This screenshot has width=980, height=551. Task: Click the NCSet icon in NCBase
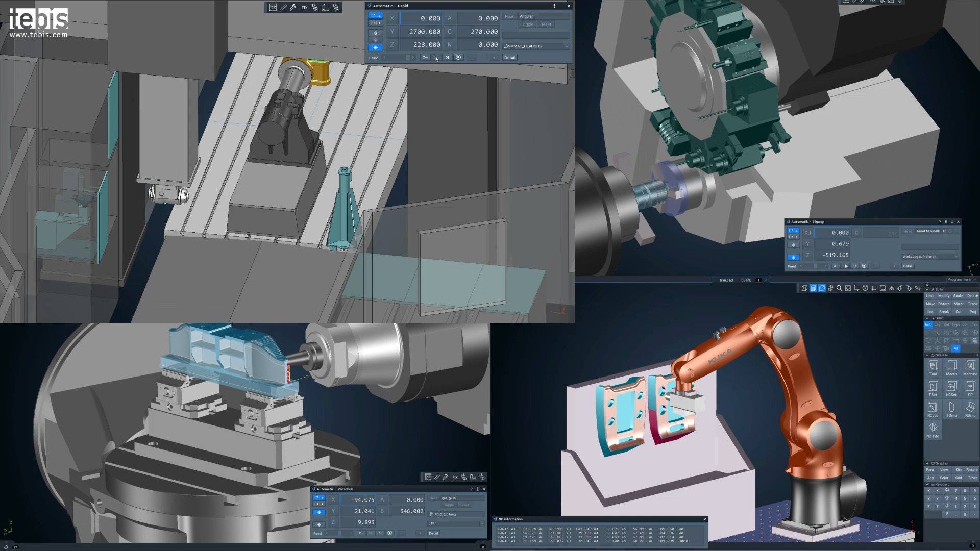(x=951, y=388)
